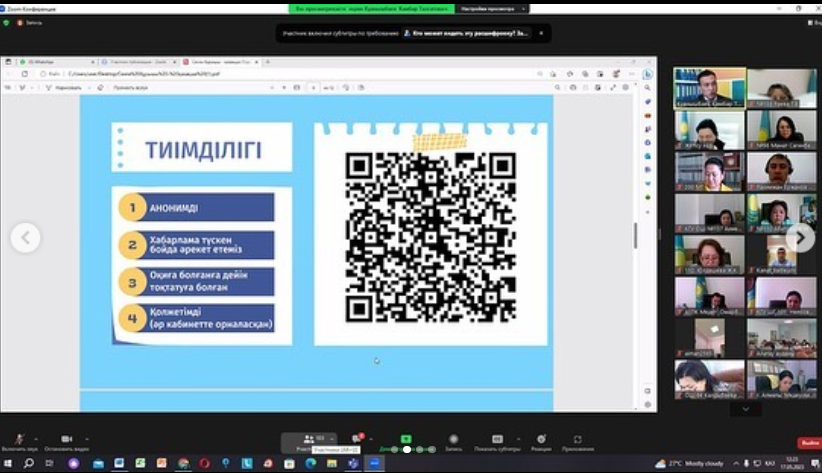Open the Windows Start menu
The width and height of the screenshot is (822, 473).
pos(9,464)
